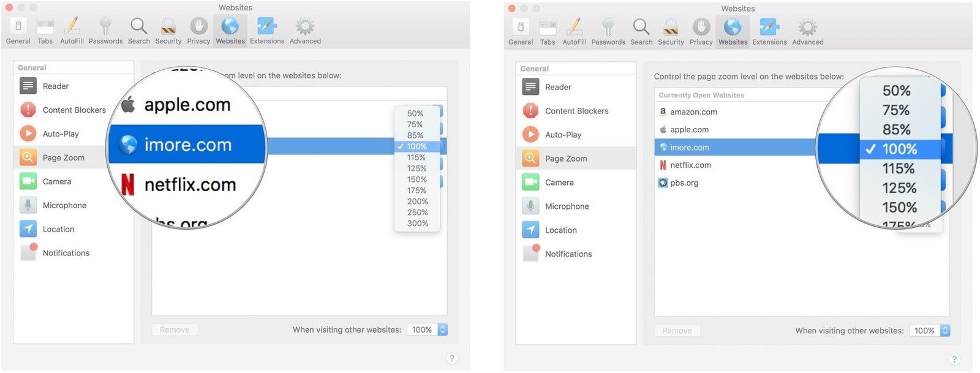Select the amazon.com row
The image size is (980, 373).
click(x=735, y=112)
